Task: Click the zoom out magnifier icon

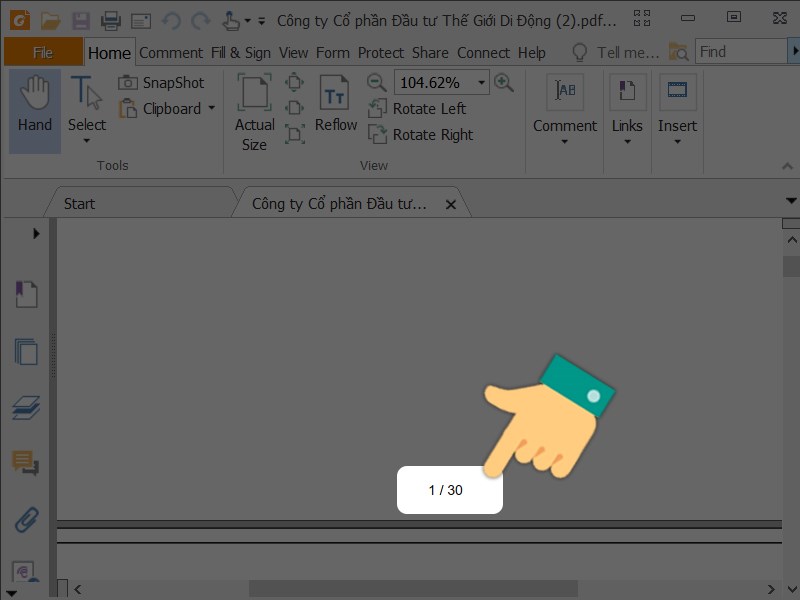Action: [377, 83]
